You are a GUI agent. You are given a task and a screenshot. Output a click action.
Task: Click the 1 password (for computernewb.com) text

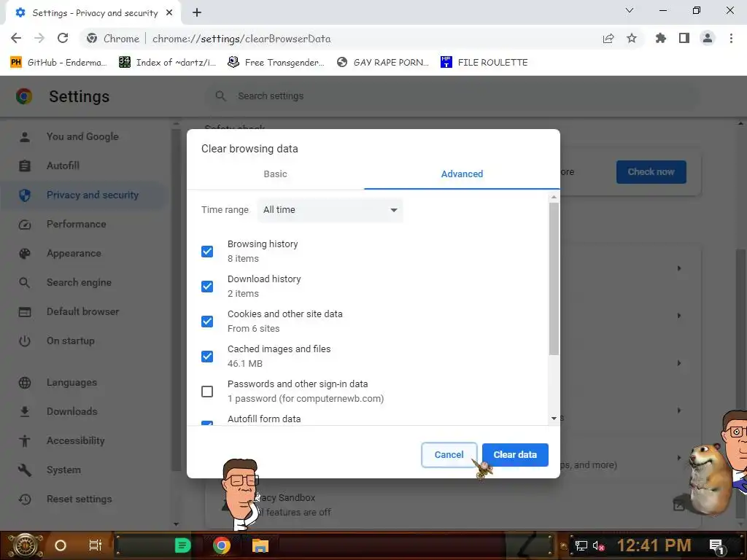306,399
